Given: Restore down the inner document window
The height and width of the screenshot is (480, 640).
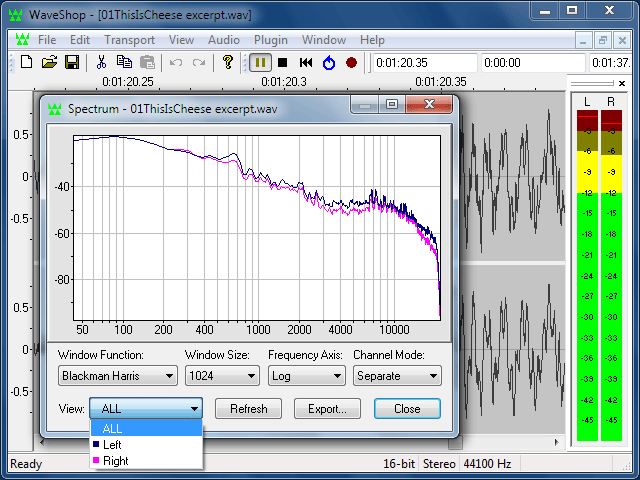Looking at the screenshot, I should pyautogui.click(x=602, y=40).
